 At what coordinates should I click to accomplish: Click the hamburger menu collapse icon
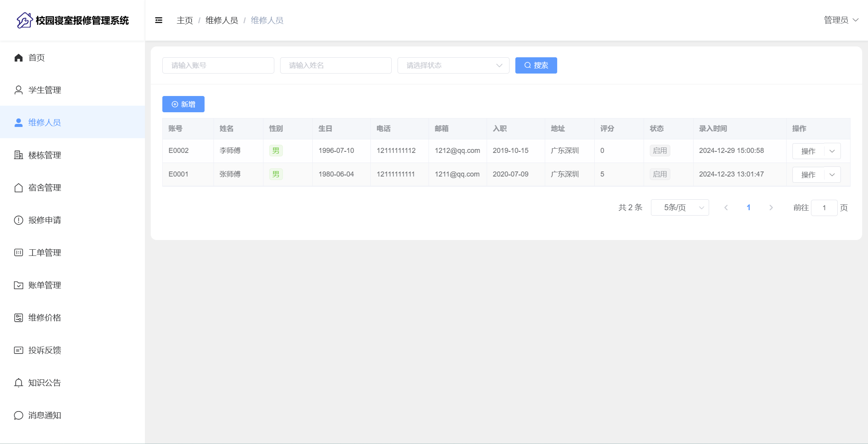point(158,20)
